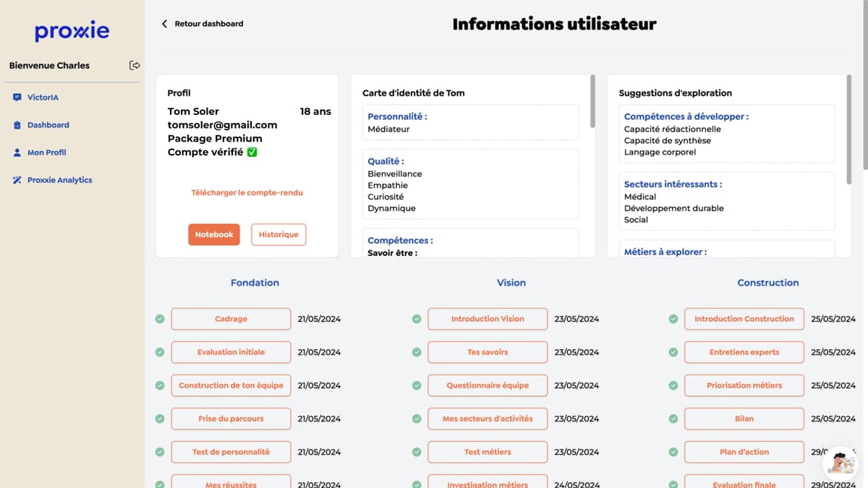Open the Historique button
This screenshot has height=488, width=868.
(278, 234)
